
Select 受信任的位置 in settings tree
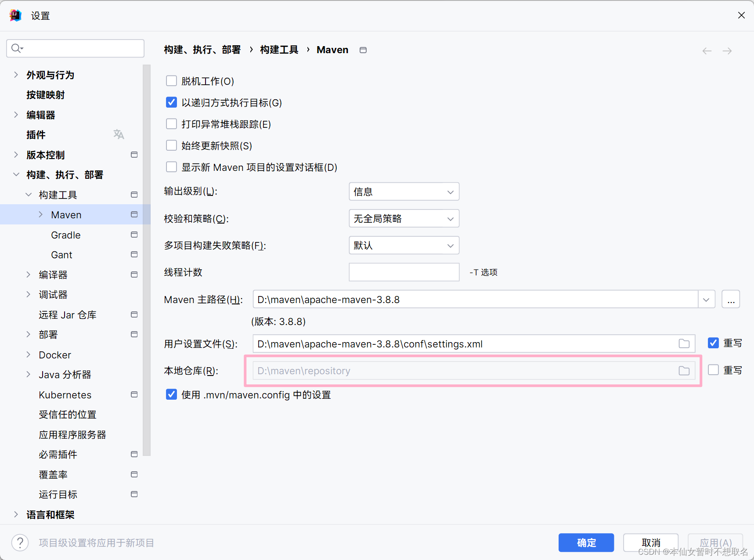point(68,415)
